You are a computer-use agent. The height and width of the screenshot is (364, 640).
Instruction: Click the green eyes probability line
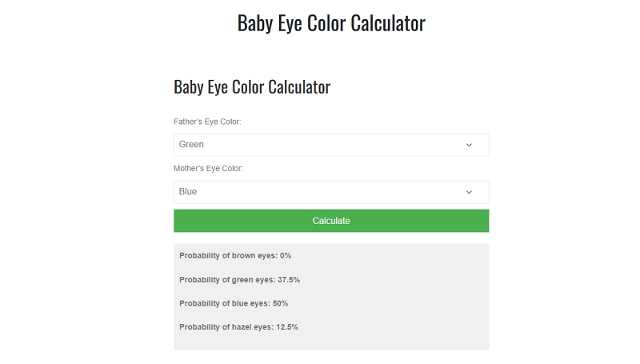tap(239, 280)
